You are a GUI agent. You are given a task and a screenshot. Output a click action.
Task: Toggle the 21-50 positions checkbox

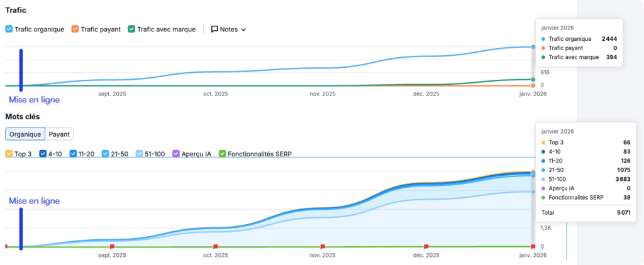[106, 154]
